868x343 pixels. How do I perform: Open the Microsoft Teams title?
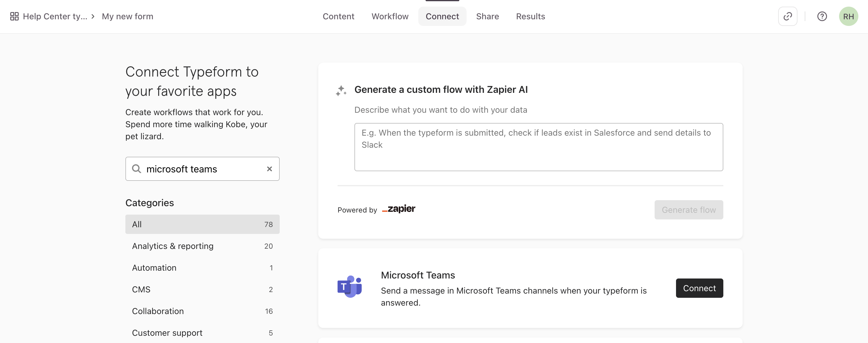click(x=418, y=275)
